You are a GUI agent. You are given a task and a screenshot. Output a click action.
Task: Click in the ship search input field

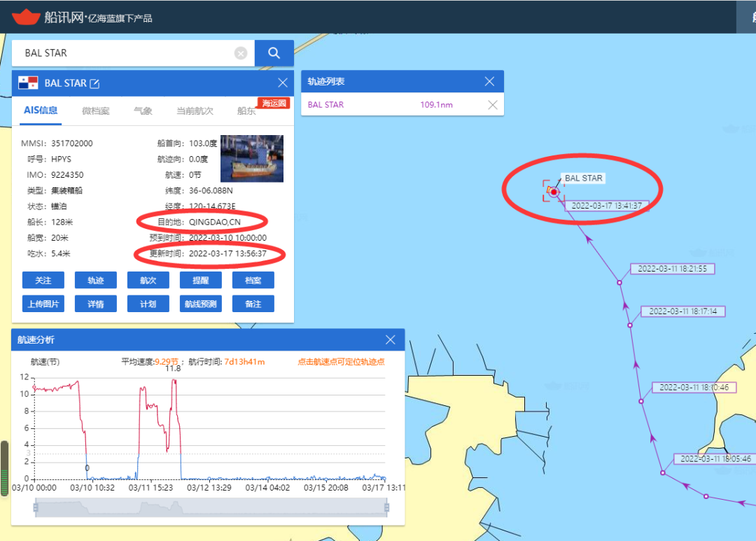126,53
